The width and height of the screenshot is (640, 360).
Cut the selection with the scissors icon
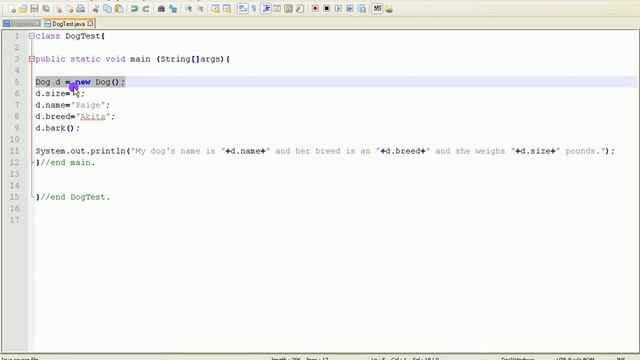click(x=96, y=9)
